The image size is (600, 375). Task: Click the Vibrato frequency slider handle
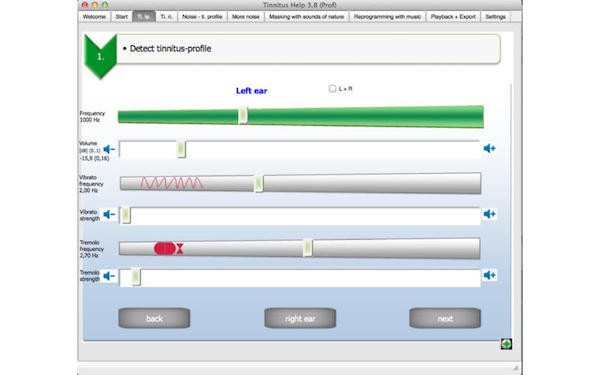point(259,184)
